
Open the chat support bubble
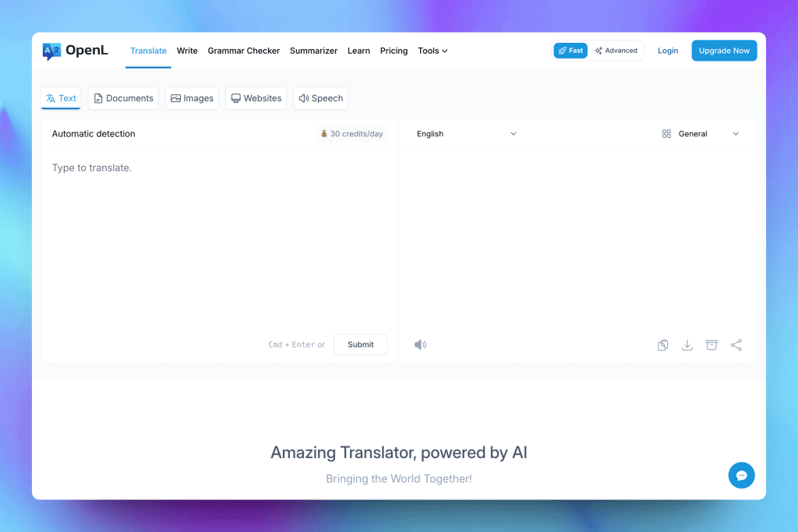point(741,475)
